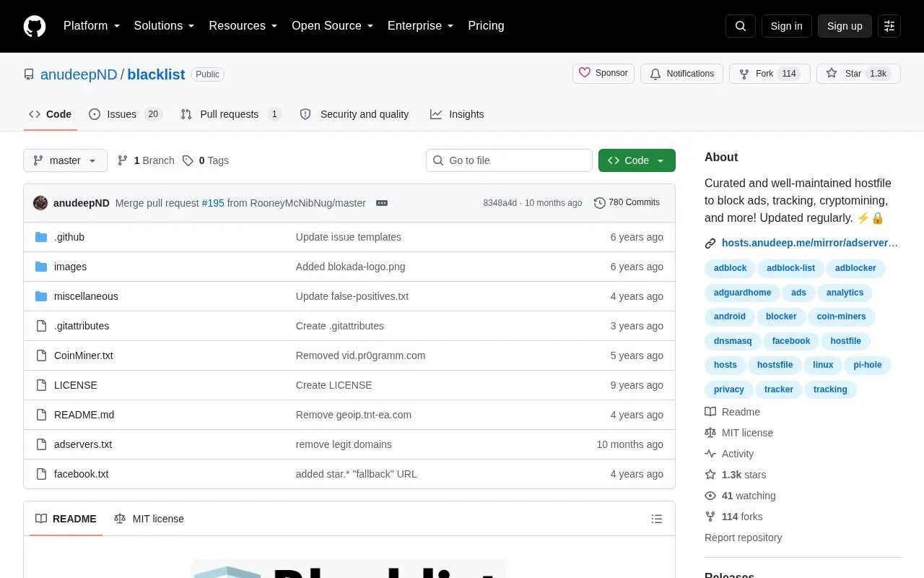Star the blacklist repository
The width and height of the screenshot is (924, 578).
pyautogui.click(x=858, y=74)
